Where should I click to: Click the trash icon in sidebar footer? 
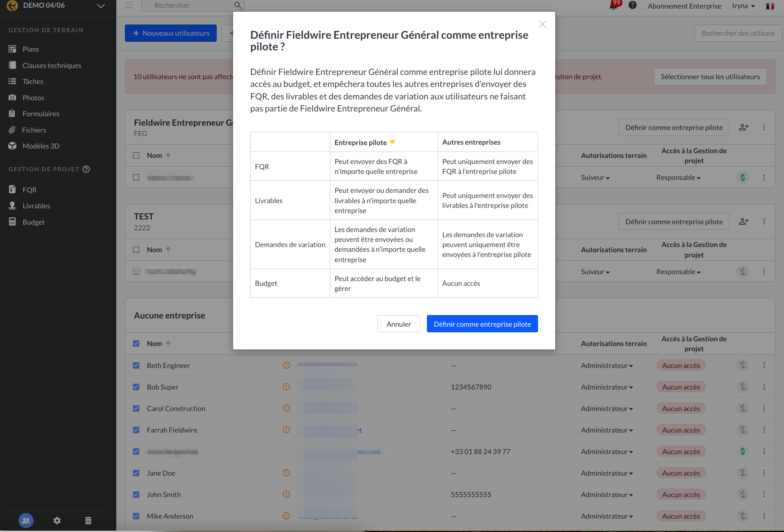[x=88, y=521]
